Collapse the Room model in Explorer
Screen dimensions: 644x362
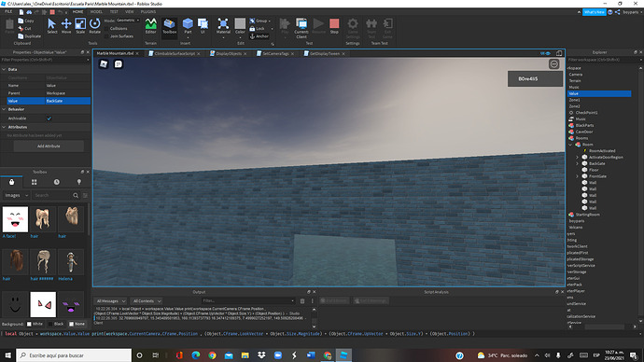570,145
